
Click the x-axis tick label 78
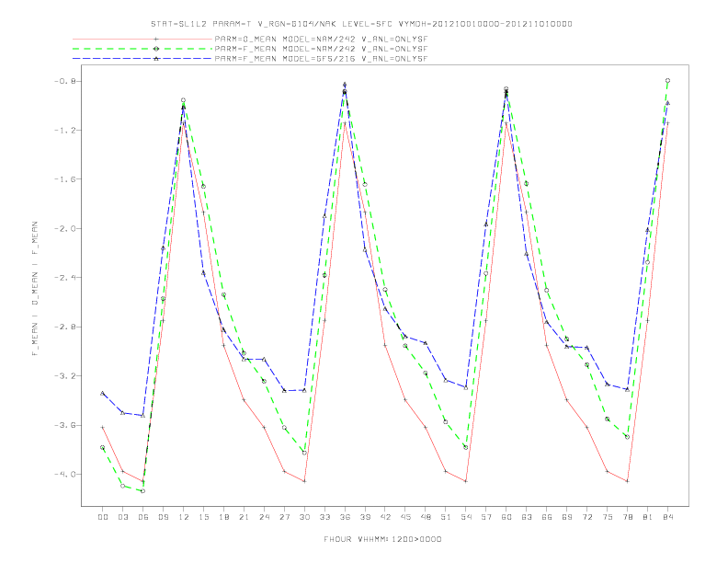pyautogui.click(x=628, y=517)
